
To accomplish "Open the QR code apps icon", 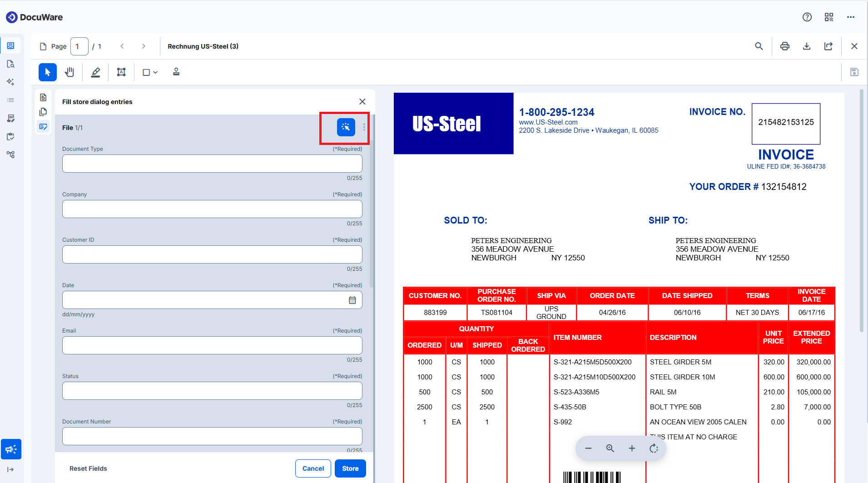I will point(829,17).
